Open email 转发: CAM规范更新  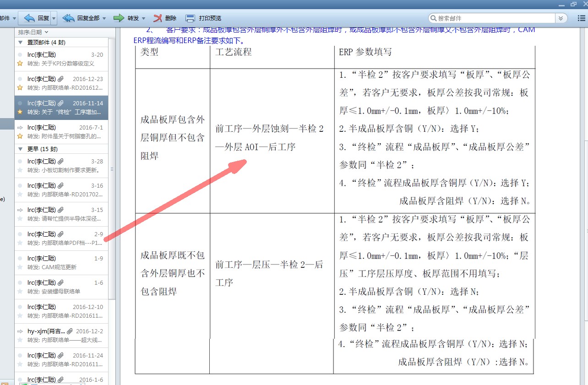coord(61,263)
